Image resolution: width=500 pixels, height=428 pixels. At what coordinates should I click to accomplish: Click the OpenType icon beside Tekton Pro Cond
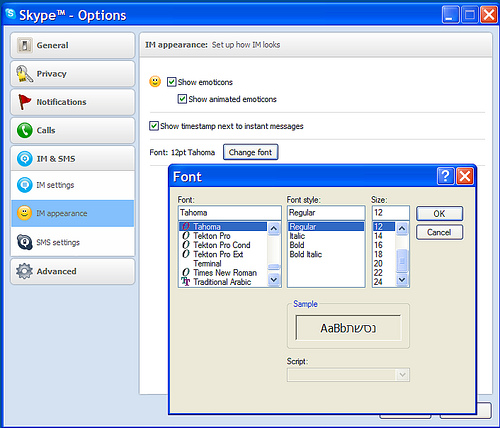[186, 245]
